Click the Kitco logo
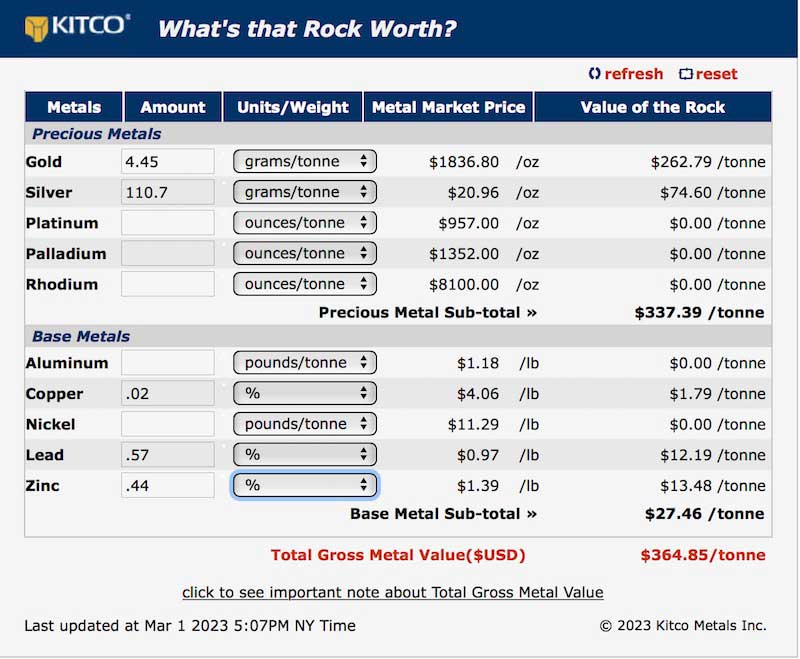The height and width of the screenshot is (659, 800). pos(77,27)
